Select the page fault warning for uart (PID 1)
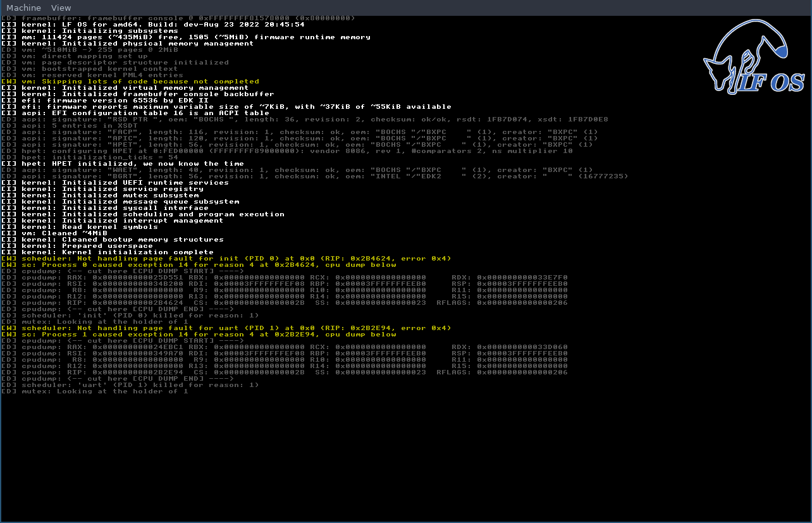 point(234,328)
